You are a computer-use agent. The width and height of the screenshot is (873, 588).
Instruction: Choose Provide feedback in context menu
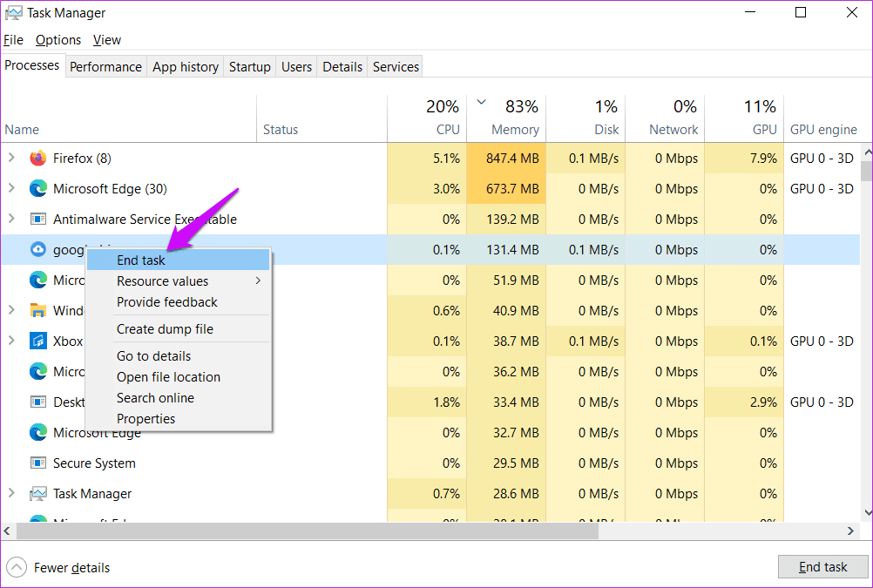pos(178,301)
